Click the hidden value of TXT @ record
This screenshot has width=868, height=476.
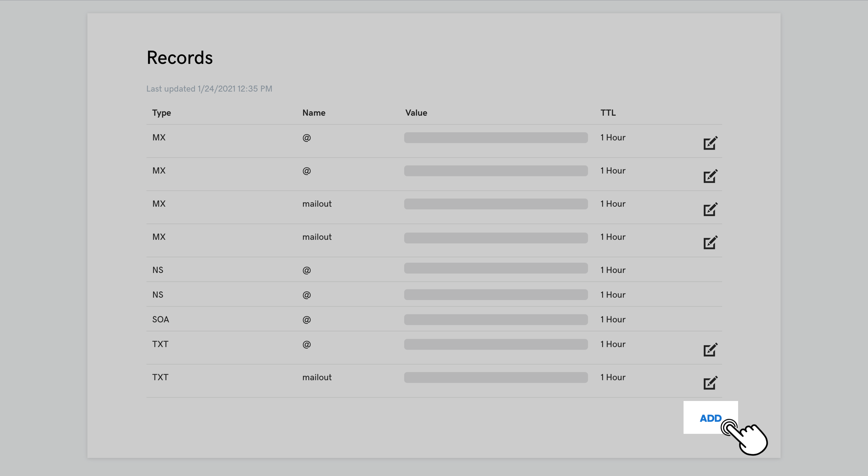496,344
